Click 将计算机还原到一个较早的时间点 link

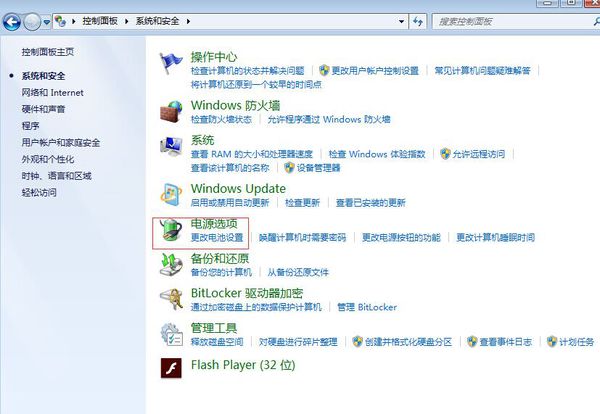coord(256,85)
